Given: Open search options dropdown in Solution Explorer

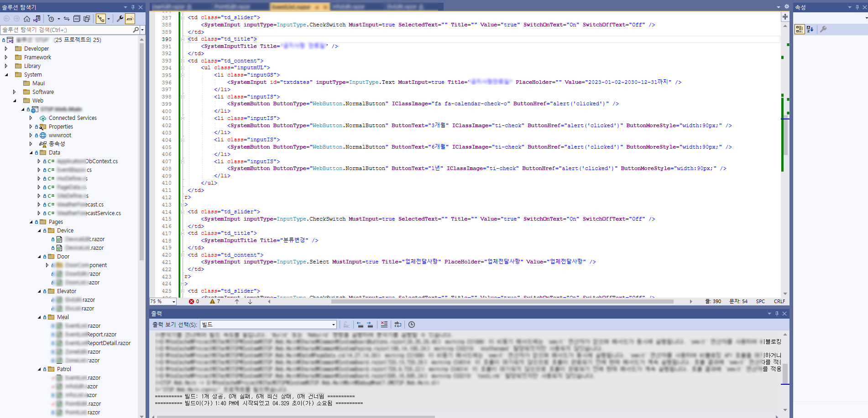Looking at the screenshot, I should (x=142, y=30).
